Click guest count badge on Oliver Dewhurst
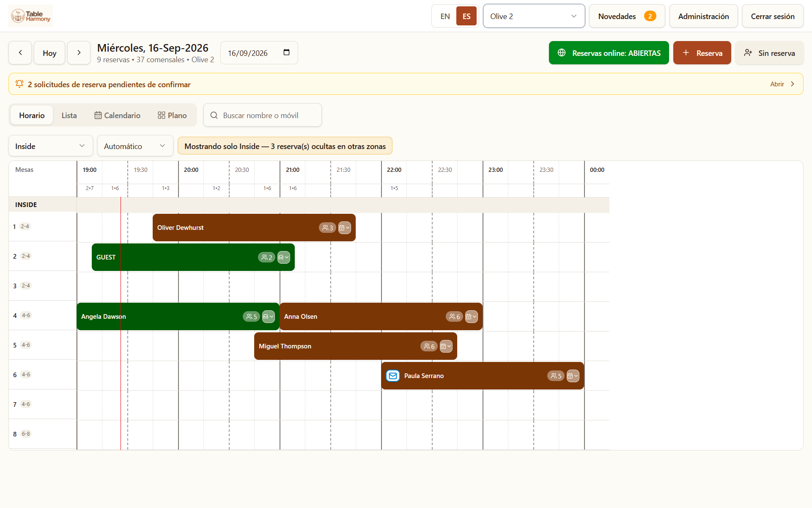The image size is (812, 508). click(328, 228)
